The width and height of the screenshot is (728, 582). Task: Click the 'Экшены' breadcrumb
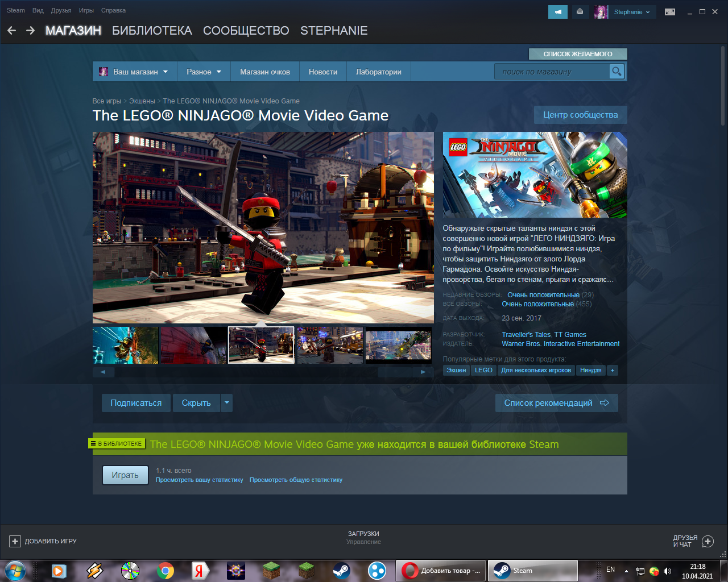[142, 101]
